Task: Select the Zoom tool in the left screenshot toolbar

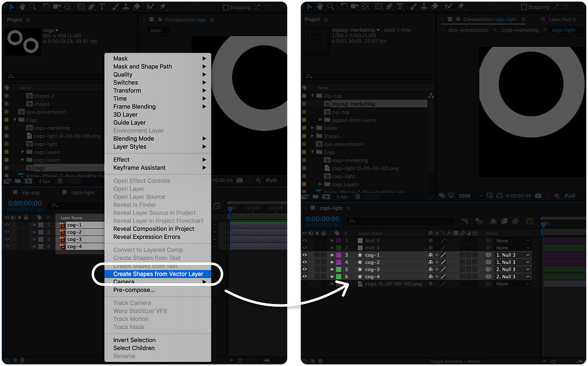Action: [33, 7]
